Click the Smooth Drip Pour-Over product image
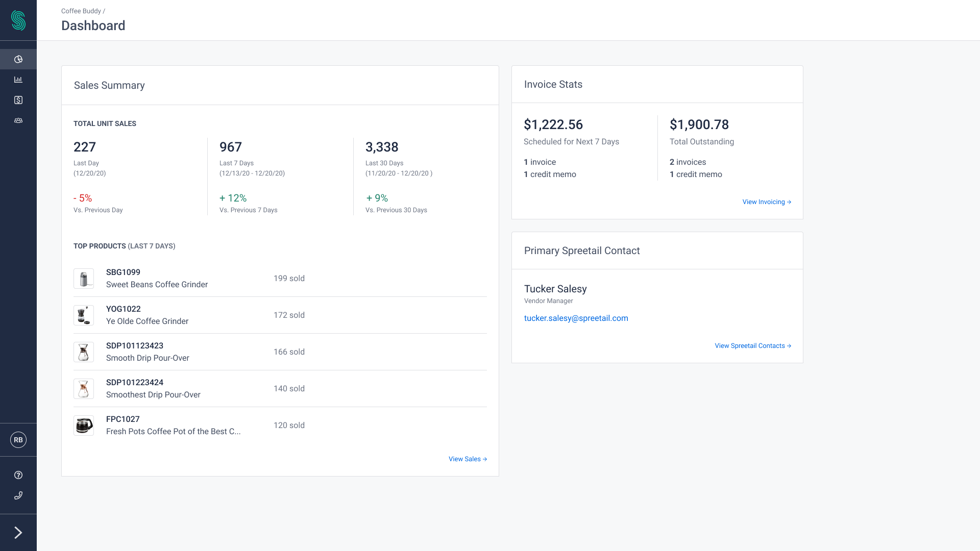 (x=84, y=352)
